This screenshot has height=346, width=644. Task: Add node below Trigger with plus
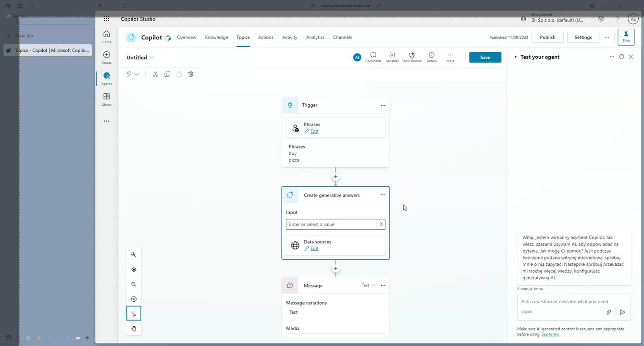(x=335, y=177)
